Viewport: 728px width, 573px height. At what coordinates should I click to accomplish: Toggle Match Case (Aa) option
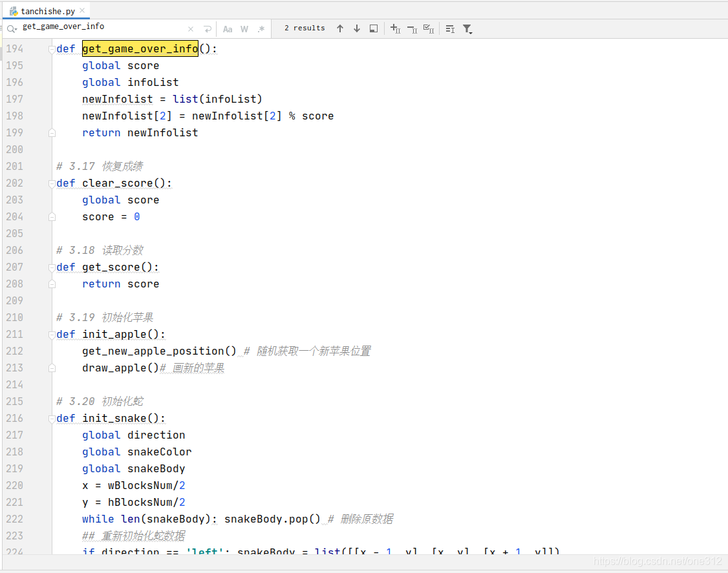228,29
